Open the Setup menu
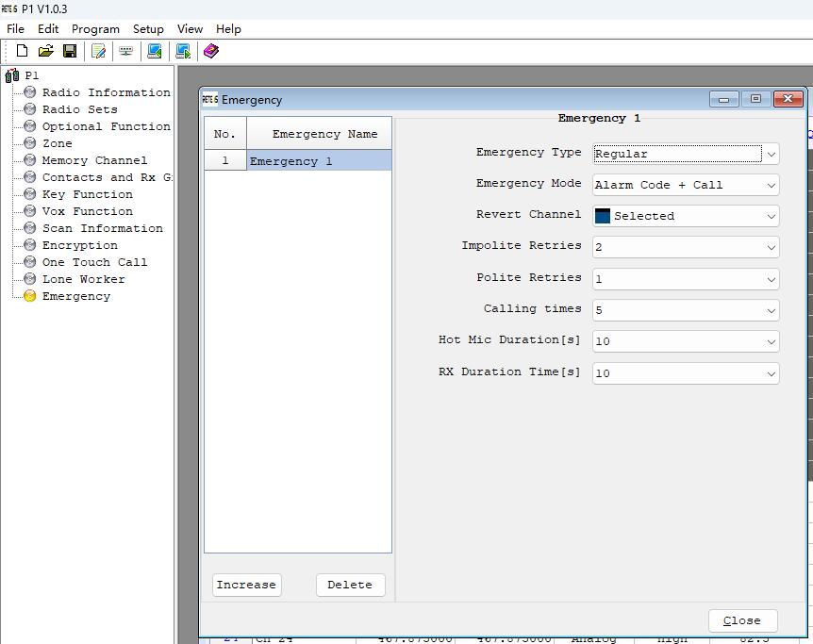The width and height of the screenshot is (813, 644). (148, 29)
